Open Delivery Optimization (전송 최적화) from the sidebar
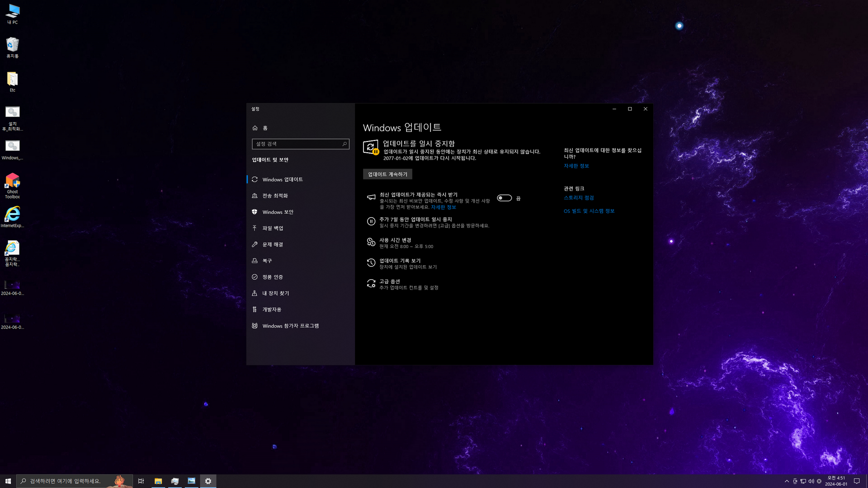This screenshot has height=488, width=868. tap(275, 196)
